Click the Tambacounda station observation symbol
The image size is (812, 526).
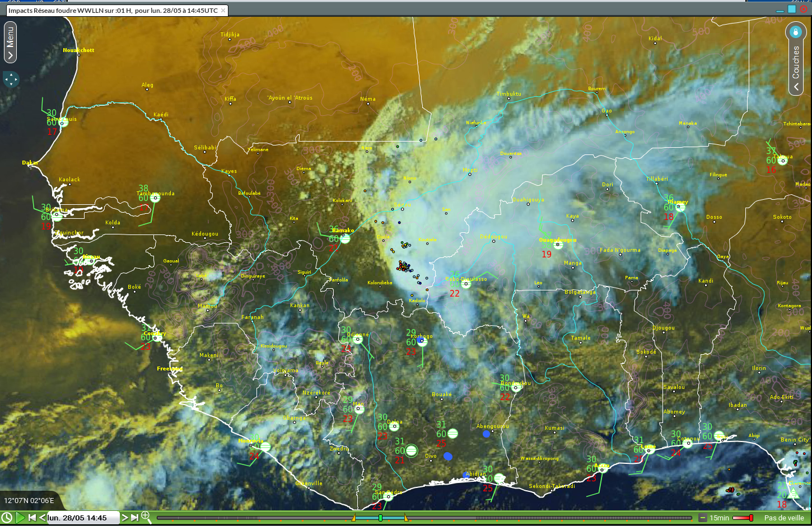pos(156,198)
